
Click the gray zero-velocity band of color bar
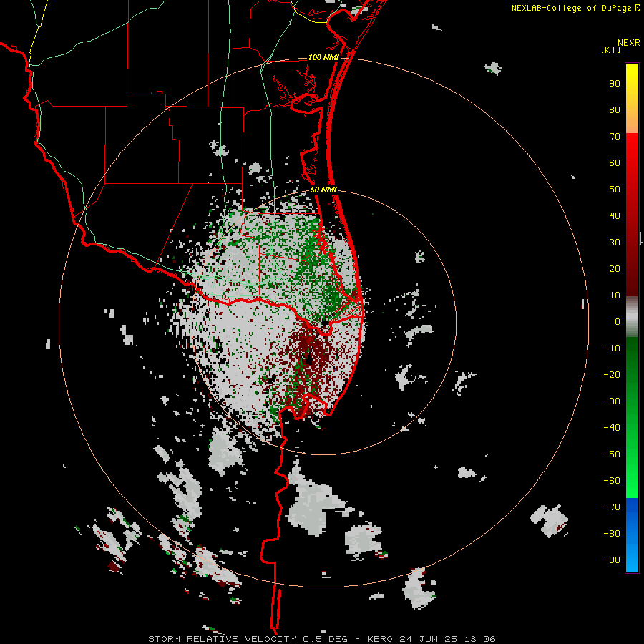[632, 317]
